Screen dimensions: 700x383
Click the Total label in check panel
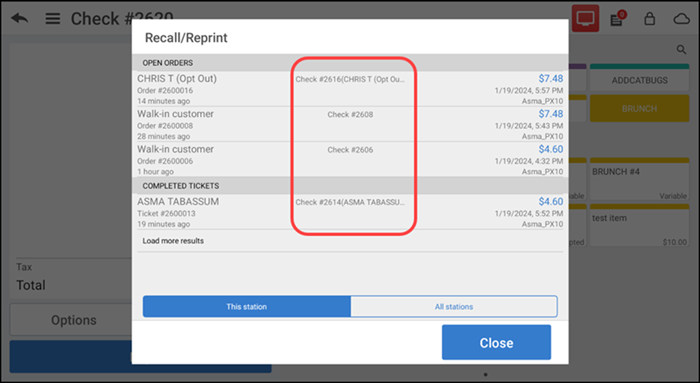[31, 285]
